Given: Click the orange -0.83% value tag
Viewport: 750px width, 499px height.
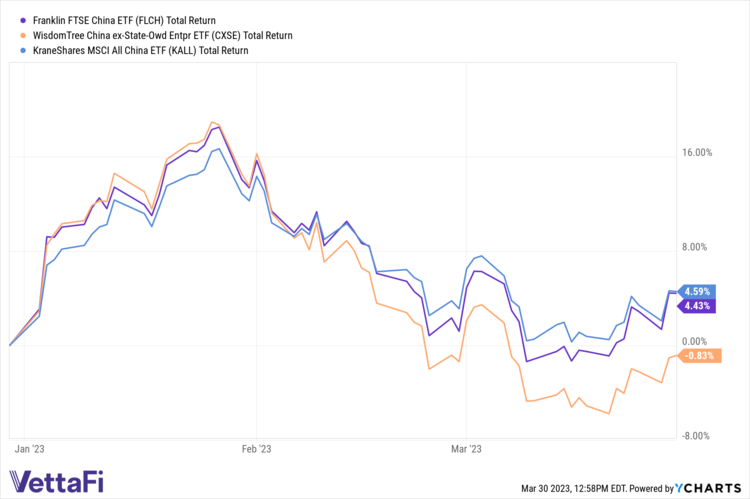Looking at the screenshot, I should pos(701,355).
